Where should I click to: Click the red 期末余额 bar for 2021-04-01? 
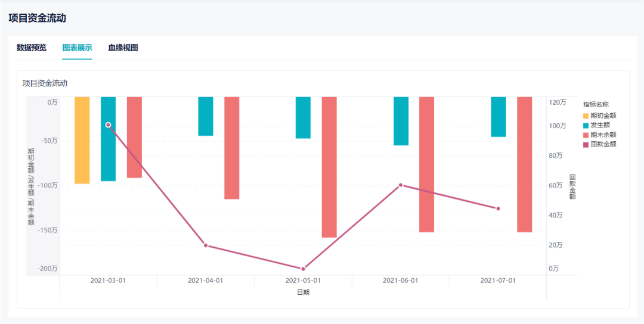pos(231,148)
